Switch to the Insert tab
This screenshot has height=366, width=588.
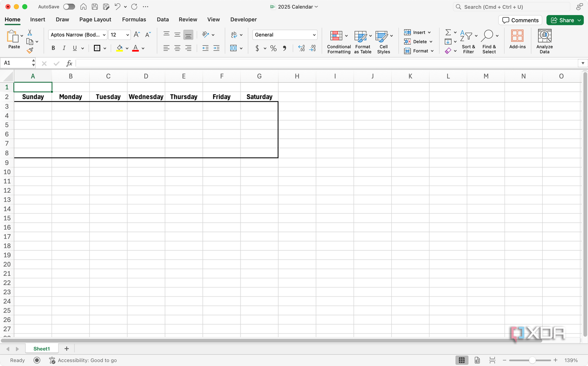point(37,20)
